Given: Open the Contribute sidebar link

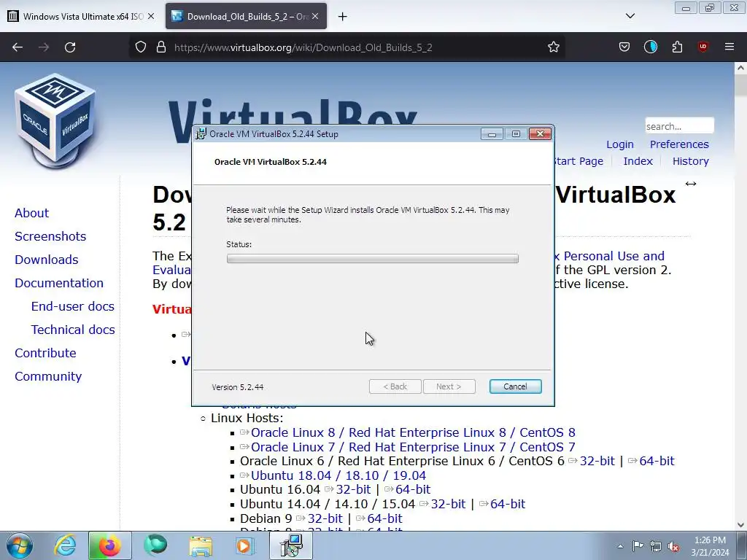Looking at the screenshot, I should coord(45,353).
